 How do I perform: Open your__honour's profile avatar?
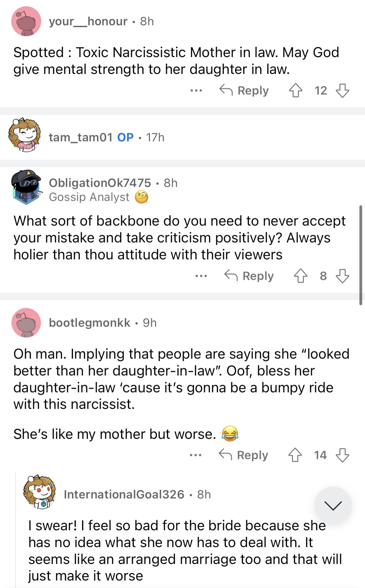coord(26,21)
